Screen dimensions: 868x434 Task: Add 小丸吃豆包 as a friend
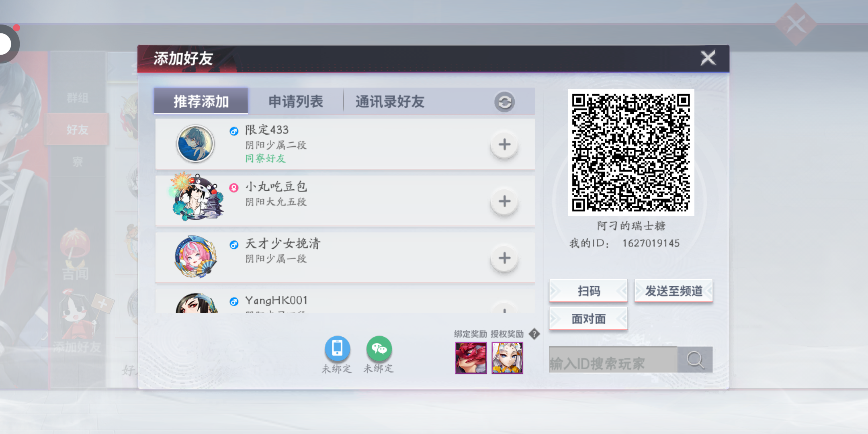504,201
